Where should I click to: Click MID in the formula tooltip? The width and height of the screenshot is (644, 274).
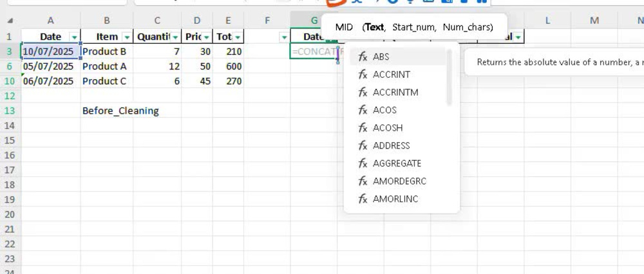[344, 27]
